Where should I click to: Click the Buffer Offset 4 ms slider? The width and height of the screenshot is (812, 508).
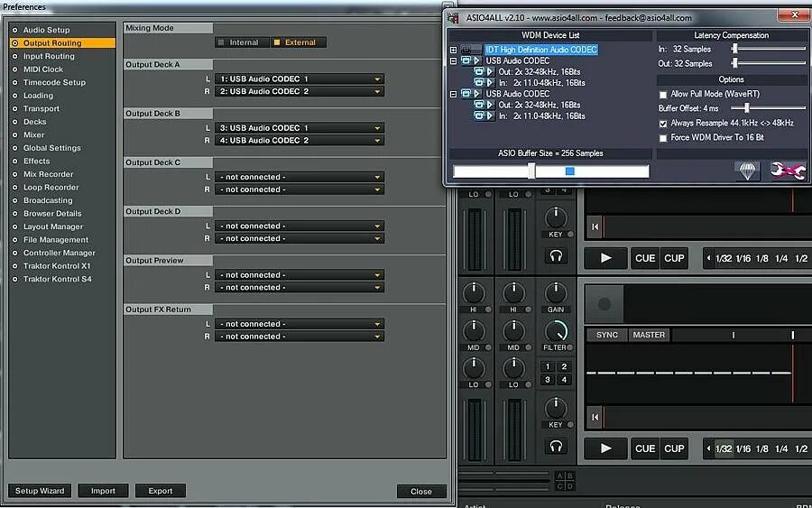point(769,108)
